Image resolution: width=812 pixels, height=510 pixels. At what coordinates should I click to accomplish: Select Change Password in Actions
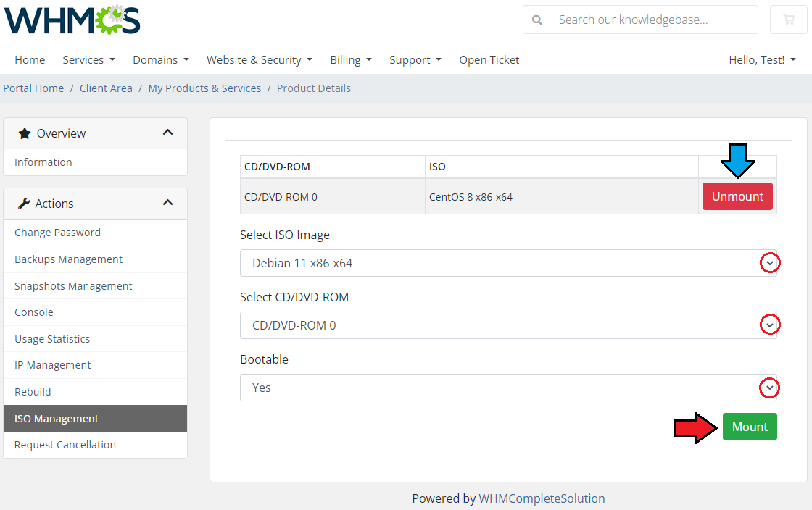pyautogui.click(x=95, y=233)
